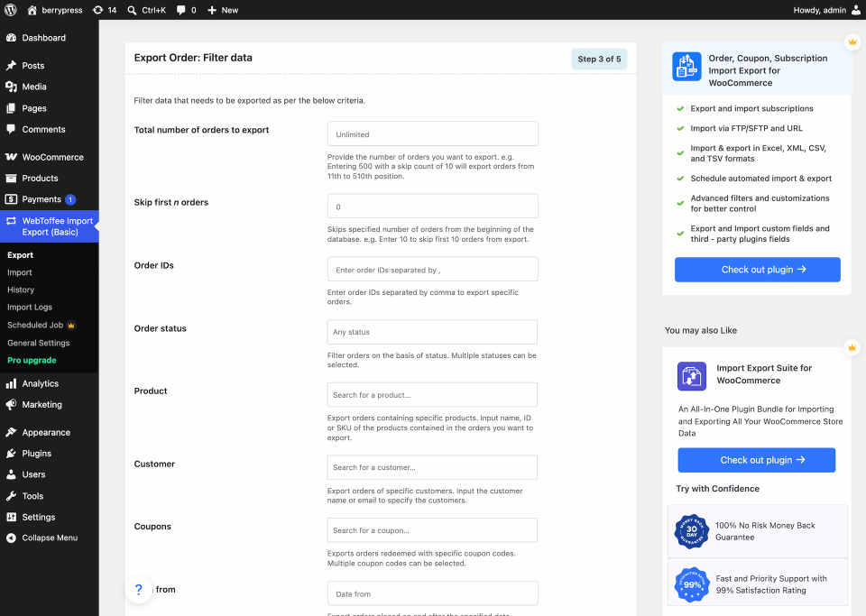Viewport: 866px width, 616px height.
Task: Click the 'Step 3 of 5' indicator
Action: tap(599, 59)
